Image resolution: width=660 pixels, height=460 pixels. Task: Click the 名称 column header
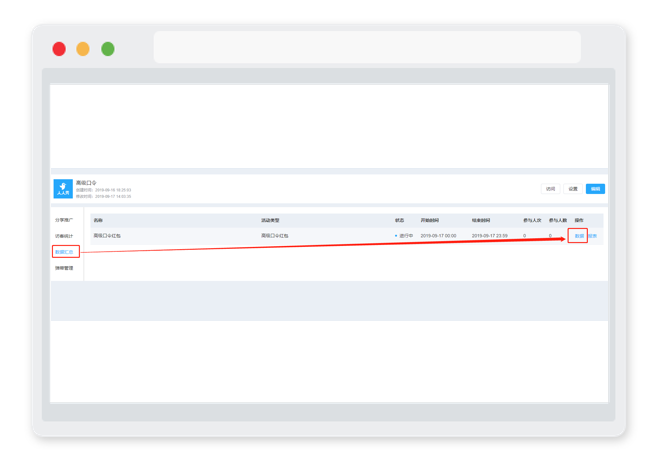pos(98,221)
